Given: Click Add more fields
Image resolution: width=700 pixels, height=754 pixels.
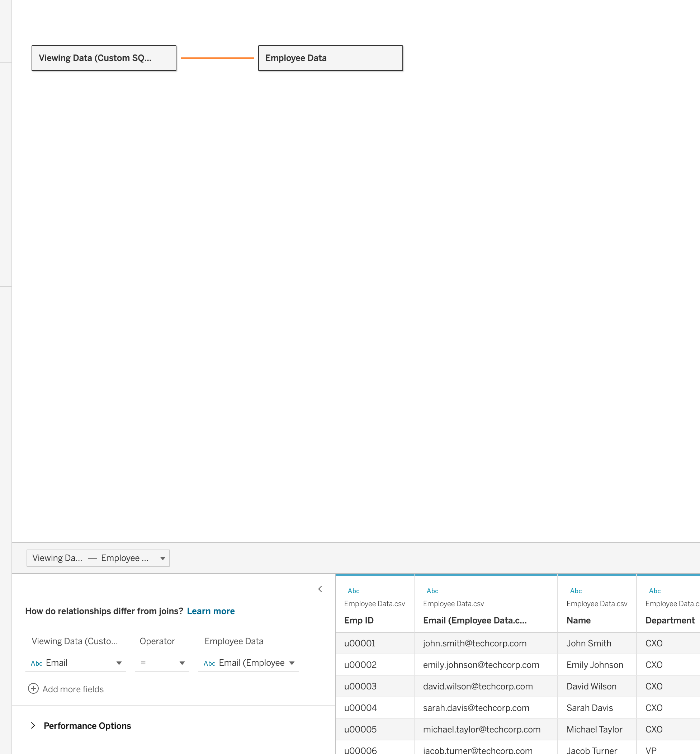Looking at the screenshot, I should 73,689.
